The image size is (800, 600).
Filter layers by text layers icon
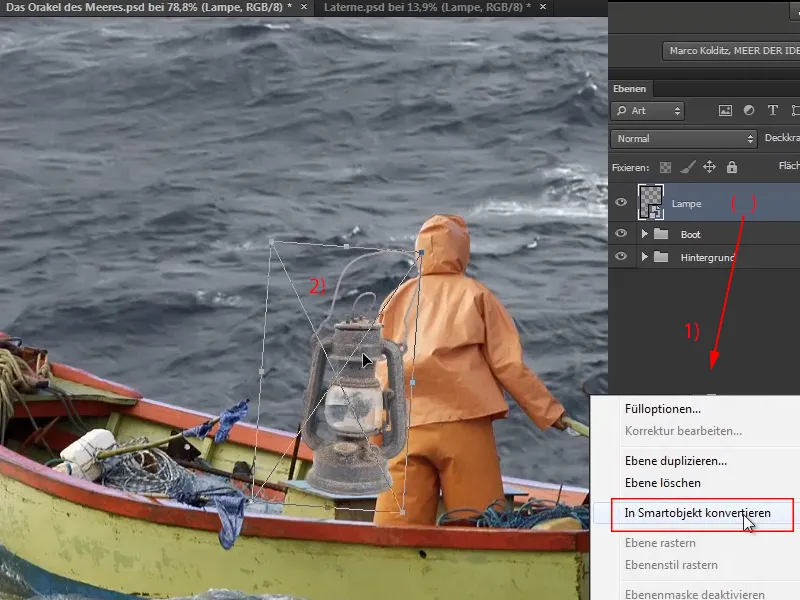772,110
